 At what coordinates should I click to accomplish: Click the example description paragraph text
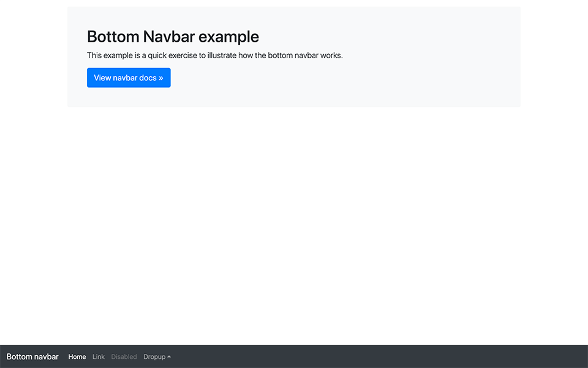214,55
